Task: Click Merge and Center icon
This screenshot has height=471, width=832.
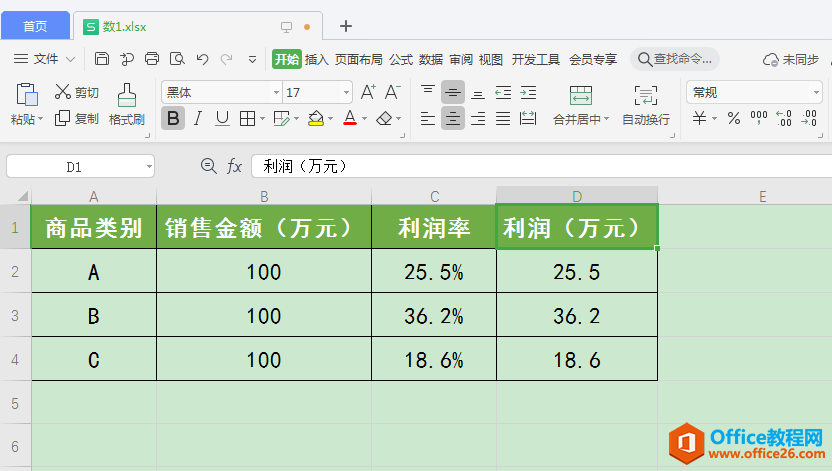Action: click(x=580, y=95)
